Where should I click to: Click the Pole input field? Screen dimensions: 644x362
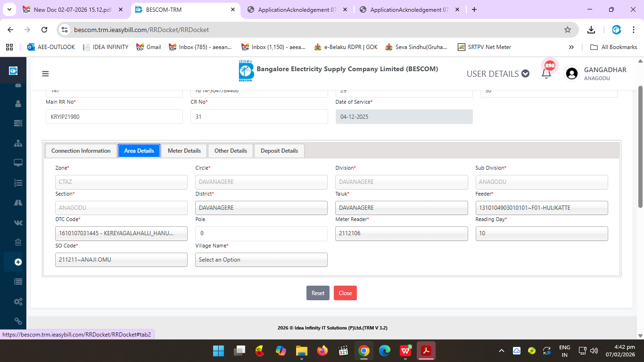[x=261, y=233]
